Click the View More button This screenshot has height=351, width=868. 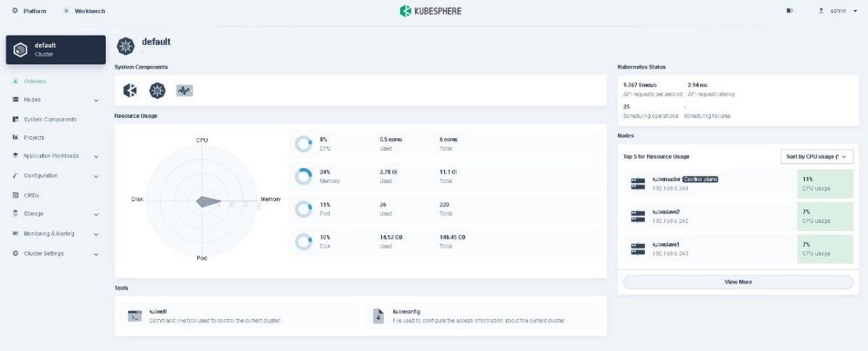click(x=738, y=282)
